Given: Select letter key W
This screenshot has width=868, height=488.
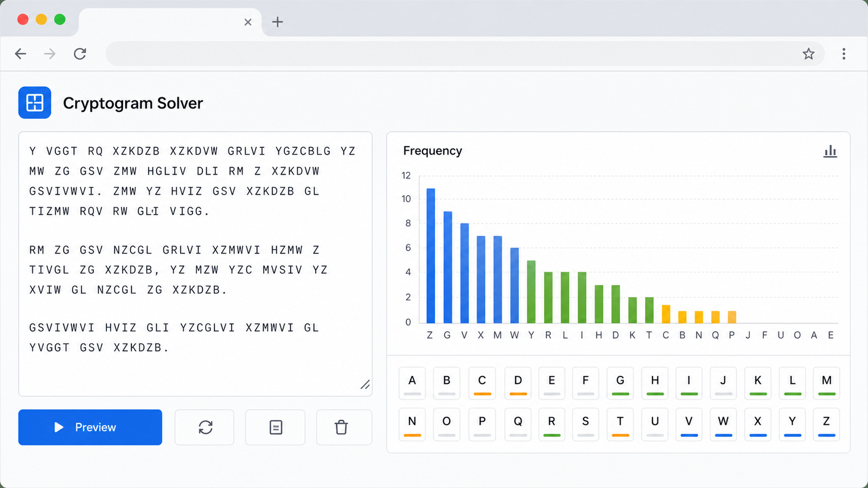Looking at the screenshot, I should pos(723,424).
